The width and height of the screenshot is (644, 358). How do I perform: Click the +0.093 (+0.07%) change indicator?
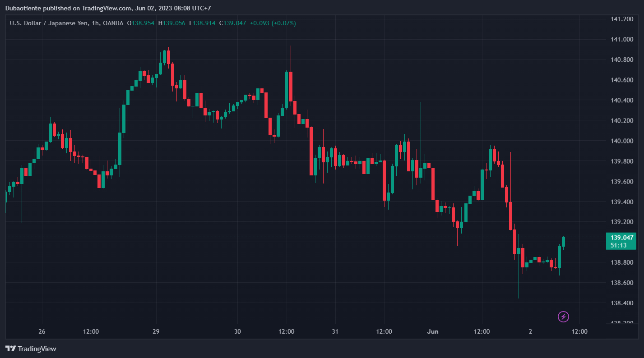[273, 23]
